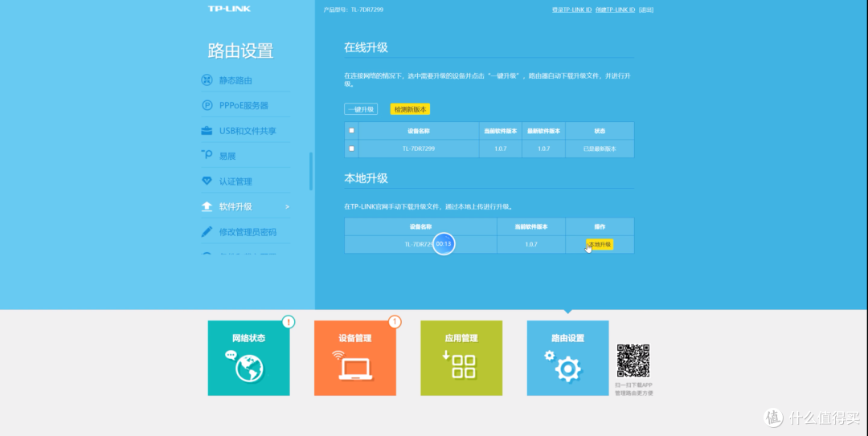Click the 产品型号: TL-7DR7299 text
The image size is (868, 436).
353,10
